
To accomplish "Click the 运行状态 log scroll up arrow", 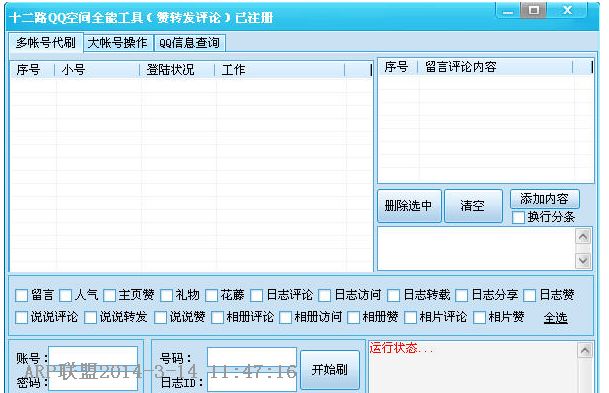I will (x=585, y=351).
